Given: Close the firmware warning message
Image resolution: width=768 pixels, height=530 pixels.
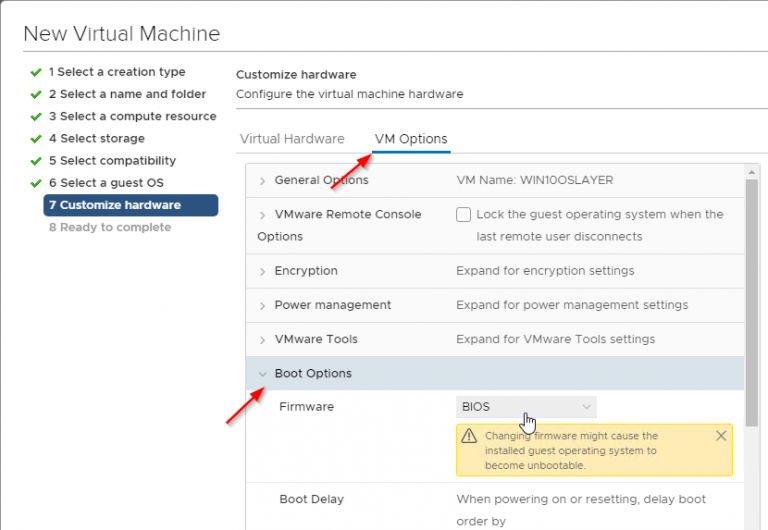Looking at the screenshot, I should click(x=721, y=436).
